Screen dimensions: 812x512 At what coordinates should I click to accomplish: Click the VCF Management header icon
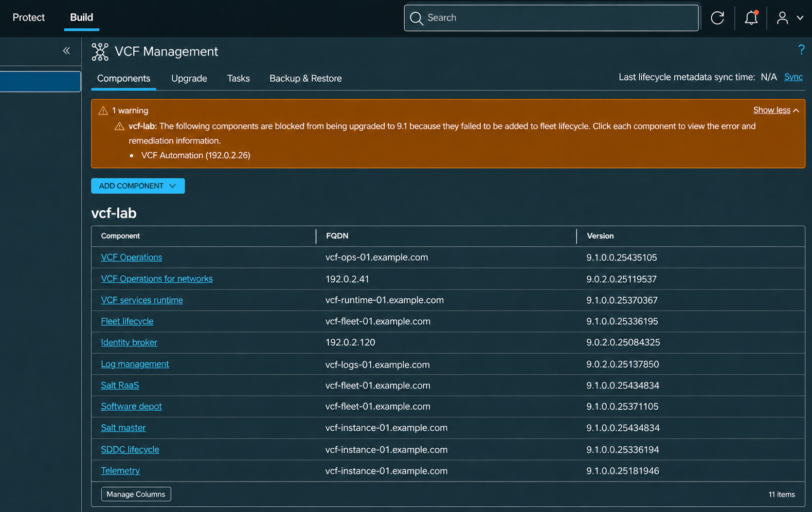point(100,52)
